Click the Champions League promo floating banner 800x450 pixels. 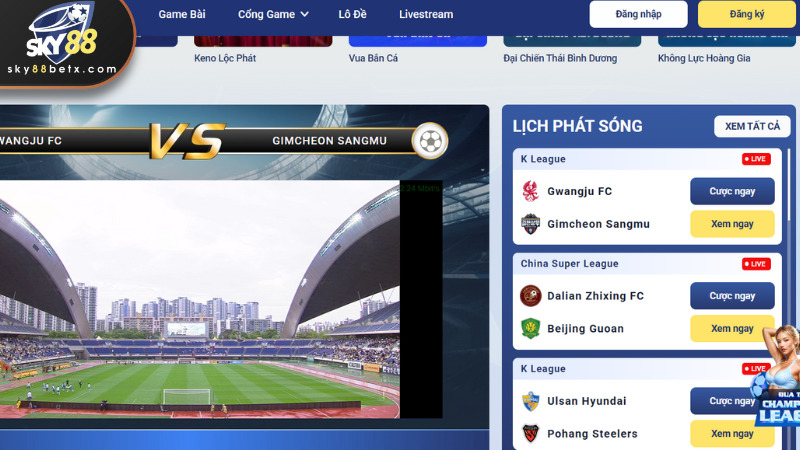click(x=777, y=376)
